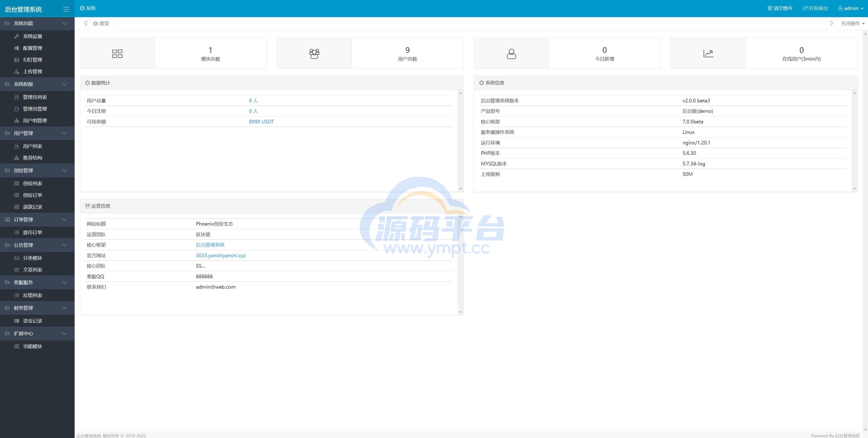Open 退款记录 in the sidebar
This screenshot has width=868, height=438.
tap(33, 207)
